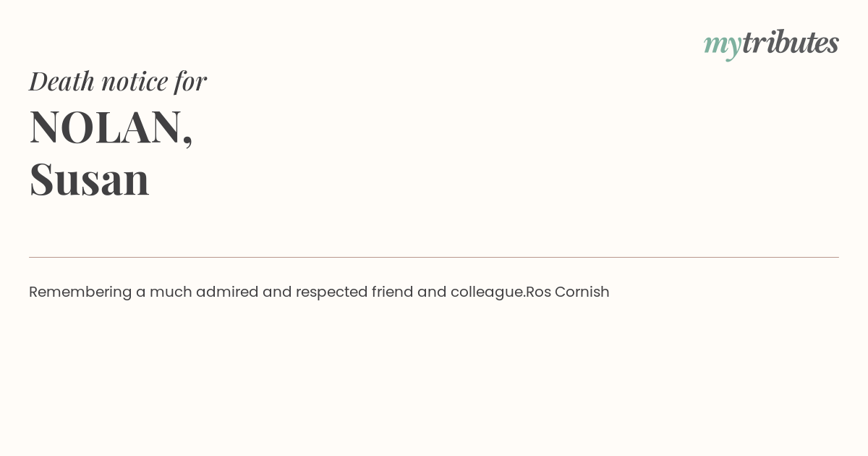
Task: Click the horizontal divider line
Action: [x=434, y=257]
